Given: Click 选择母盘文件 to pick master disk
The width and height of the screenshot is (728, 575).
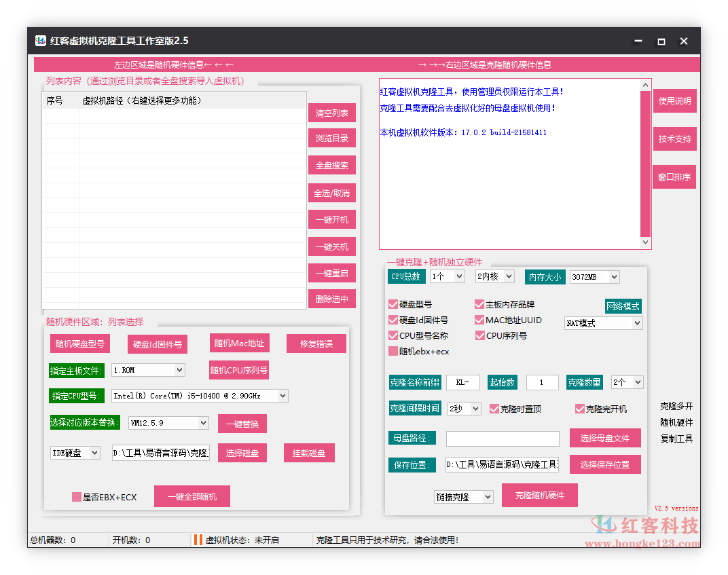Looking at the screenshot, I should (604, 438).
